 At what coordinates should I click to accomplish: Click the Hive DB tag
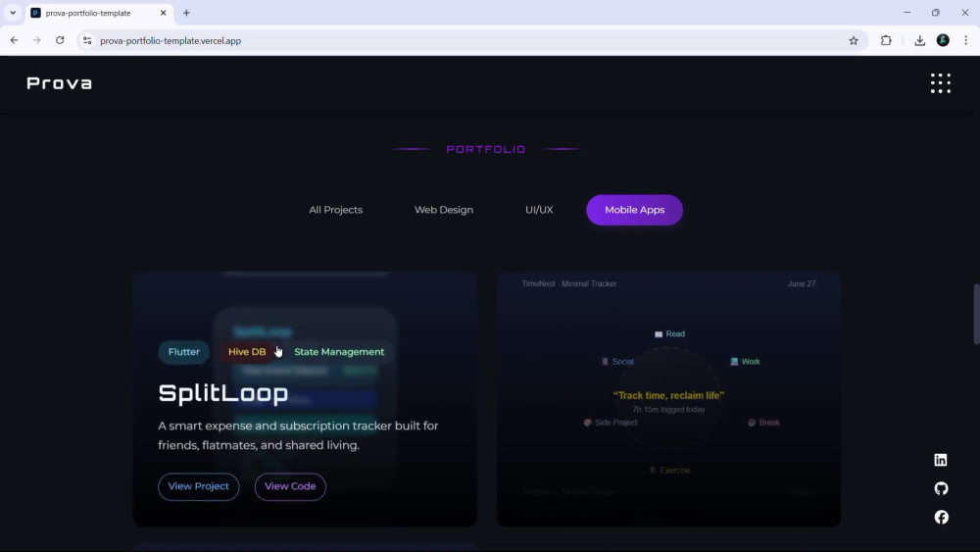click(247, 352)
